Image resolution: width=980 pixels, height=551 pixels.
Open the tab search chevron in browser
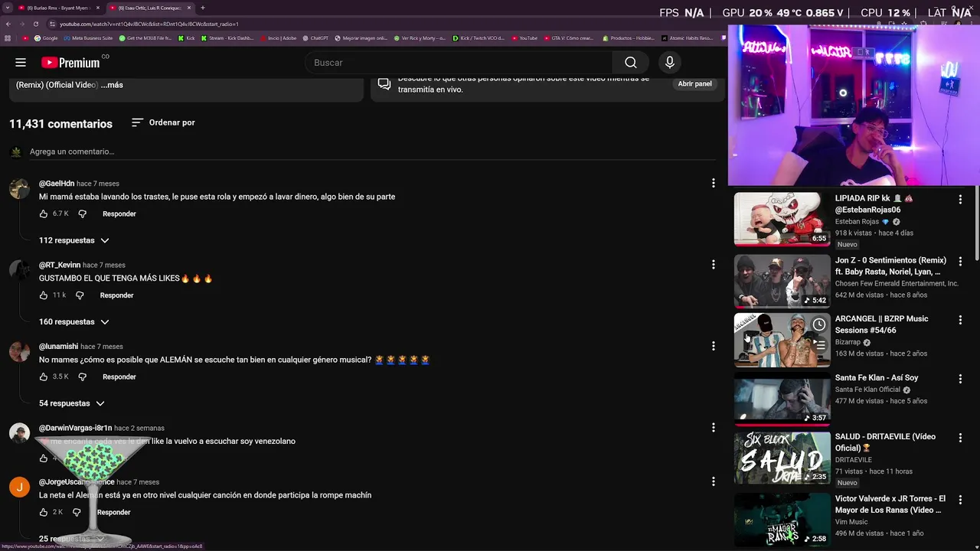coord(8,8)
